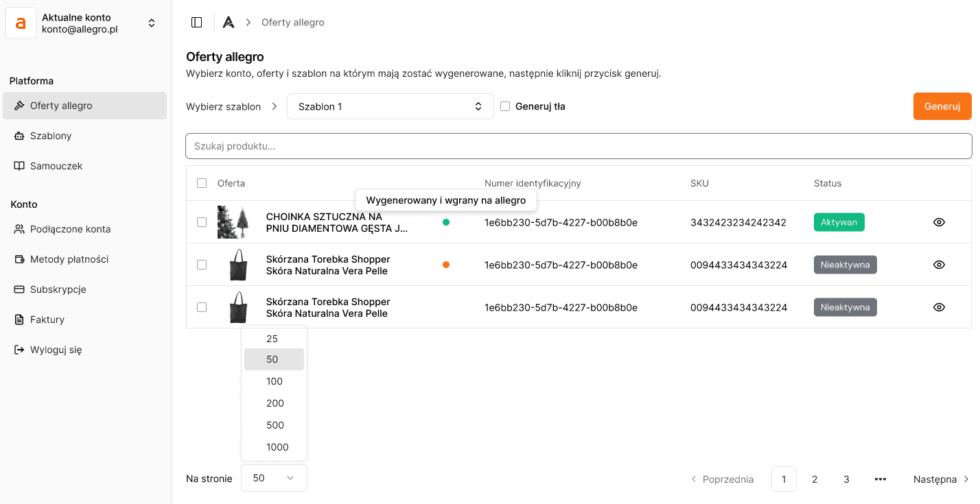Open Szablony from the sidebar
The width and height of the screenshot is (980, 504).
[51, 136]
